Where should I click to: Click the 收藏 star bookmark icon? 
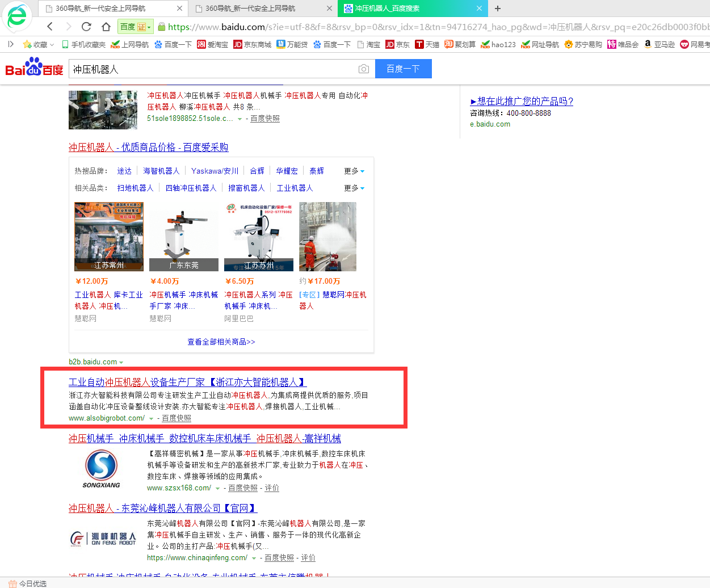[x=27, y=44]
